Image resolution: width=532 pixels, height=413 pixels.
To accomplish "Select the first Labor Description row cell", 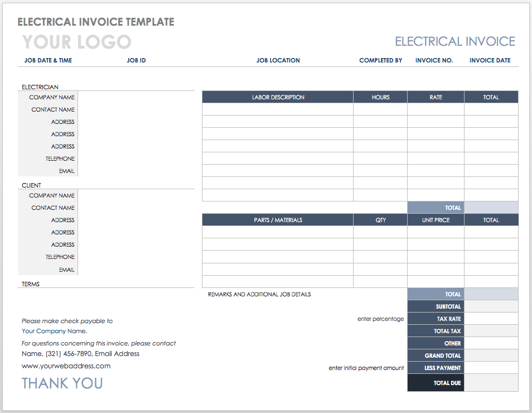I will (278, 109).
